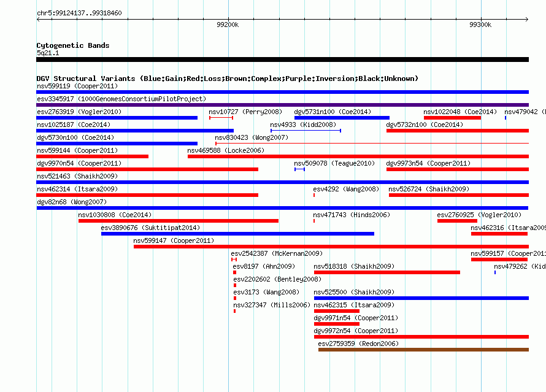Open the esv2763919 (Vogler2010) variant label
This screenshot has width=546, height=392.
tap(79, 112)
